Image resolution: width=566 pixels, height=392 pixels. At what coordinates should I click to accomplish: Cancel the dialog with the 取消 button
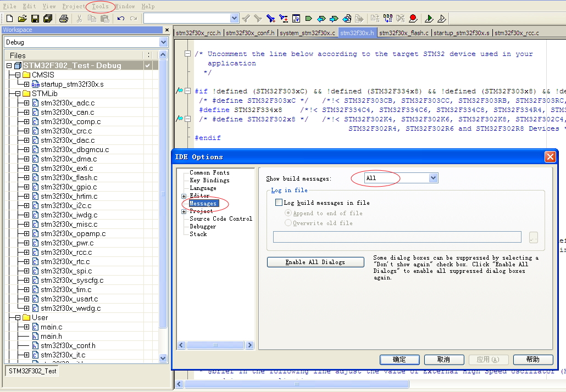(443, 360)
